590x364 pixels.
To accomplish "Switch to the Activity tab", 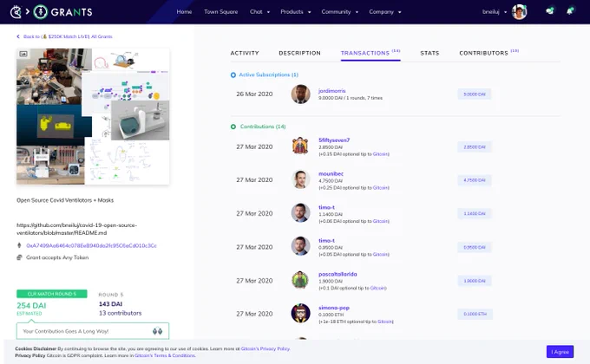I will pos(245,53).
